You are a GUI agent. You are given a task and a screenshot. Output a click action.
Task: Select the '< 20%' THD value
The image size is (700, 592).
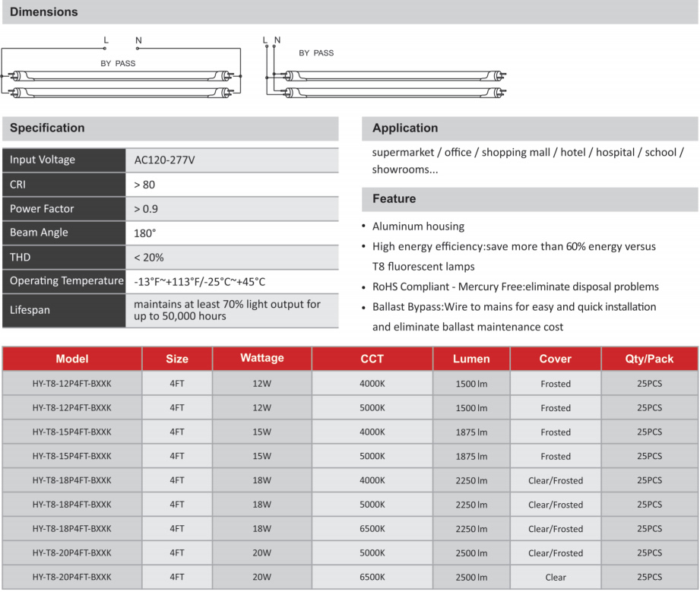click(149, 258)
